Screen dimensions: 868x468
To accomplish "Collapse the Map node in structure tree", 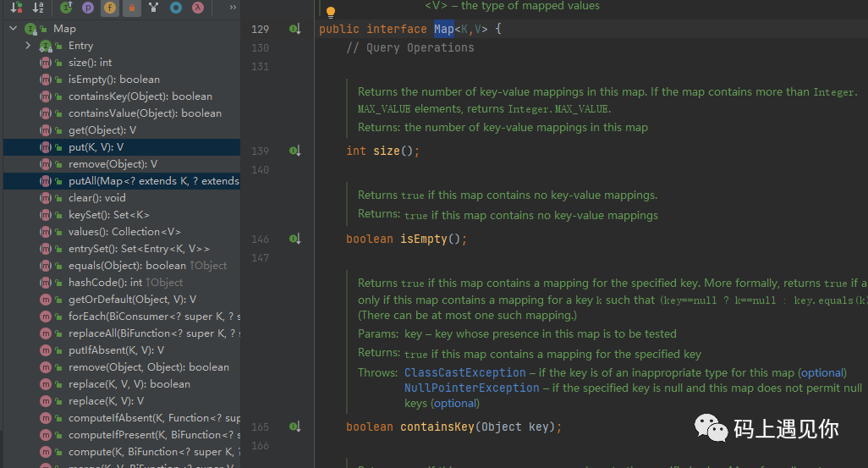I will [x=14, y=29].
